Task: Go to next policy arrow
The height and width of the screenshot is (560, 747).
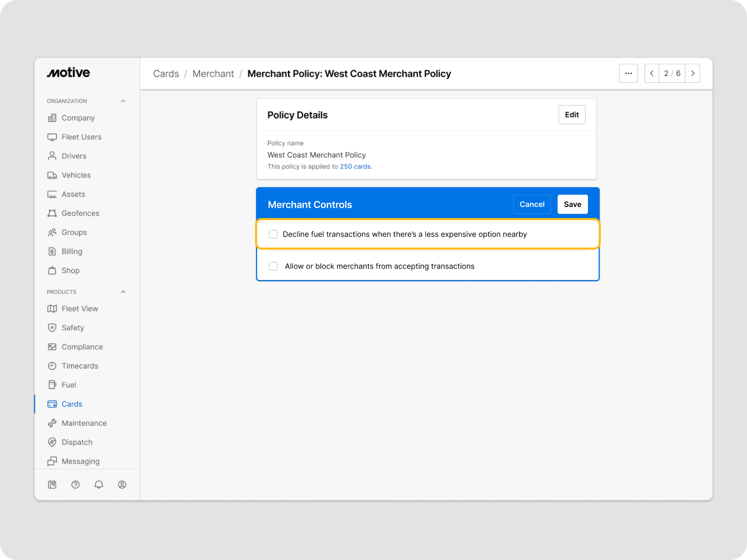Action: tap(693, 73)
